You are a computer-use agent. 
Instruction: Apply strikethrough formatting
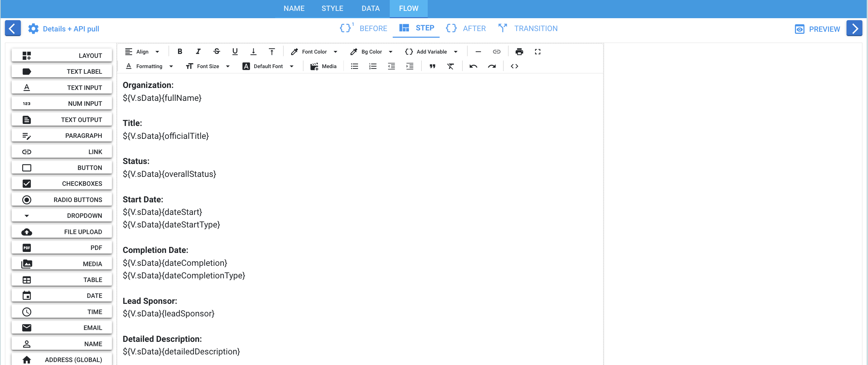point(217,52)
